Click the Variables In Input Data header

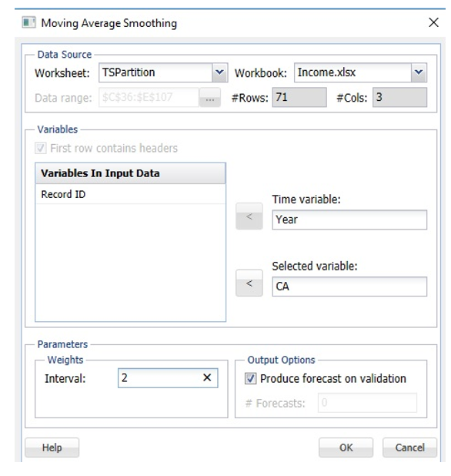130,173
